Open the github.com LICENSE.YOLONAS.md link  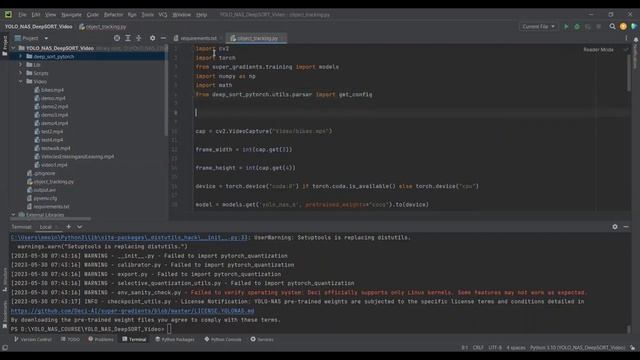click(132, 311)
